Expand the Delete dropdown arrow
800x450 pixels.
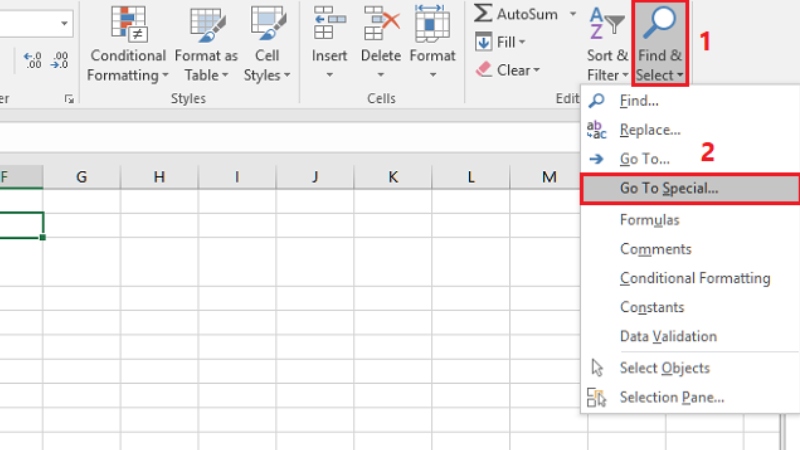coord(381,75)
